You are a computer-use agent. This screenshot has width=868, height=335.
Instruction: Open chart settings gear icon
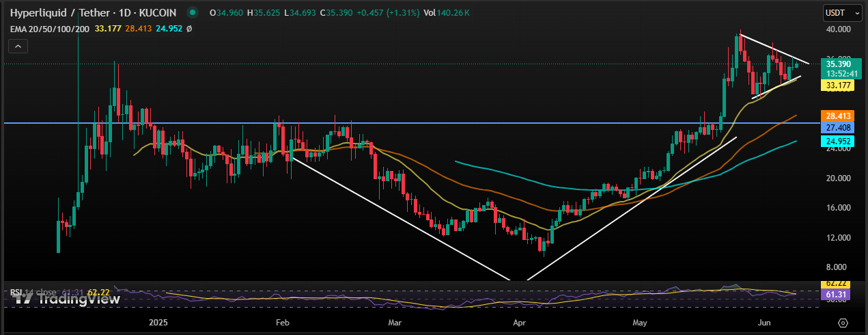(x=843, y=322)
